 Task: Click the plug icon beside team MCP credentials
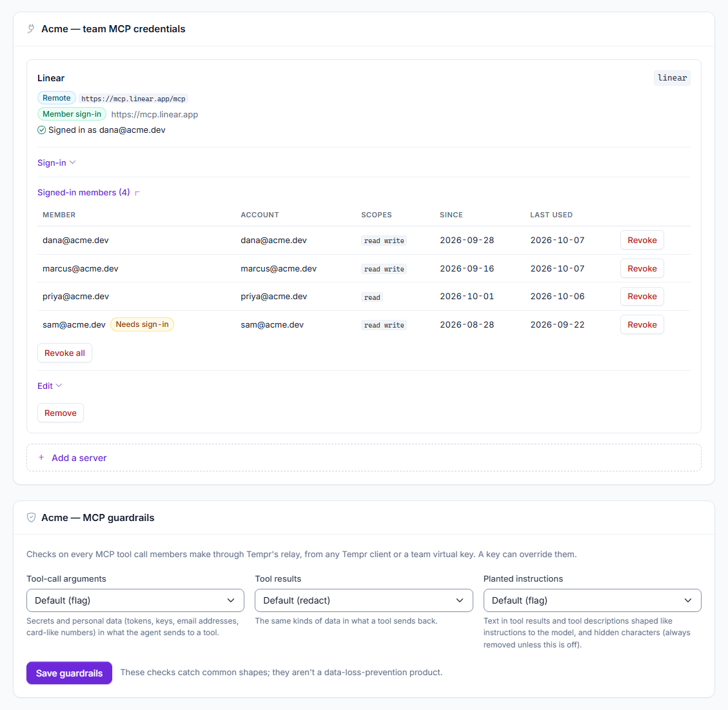[31, 29]
